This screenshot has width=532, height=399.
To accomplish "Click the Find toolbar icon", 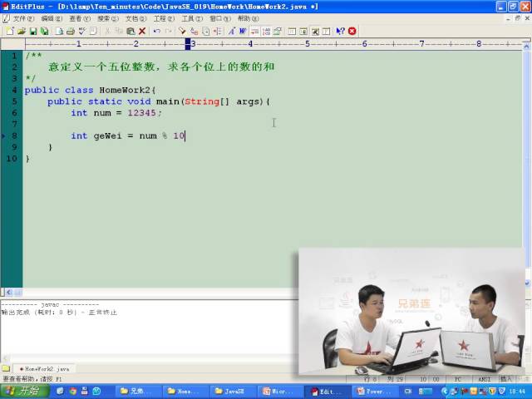I will point(182,32).
